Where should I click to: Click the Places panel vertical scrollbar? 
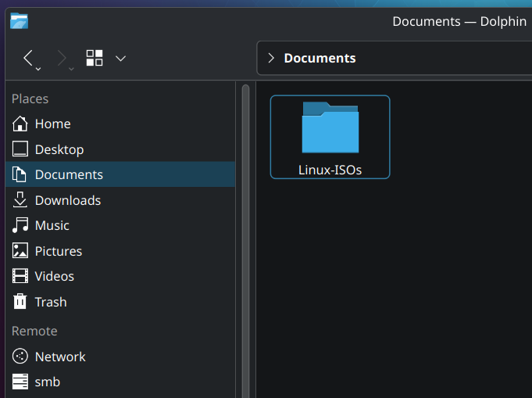pos(245,235)
